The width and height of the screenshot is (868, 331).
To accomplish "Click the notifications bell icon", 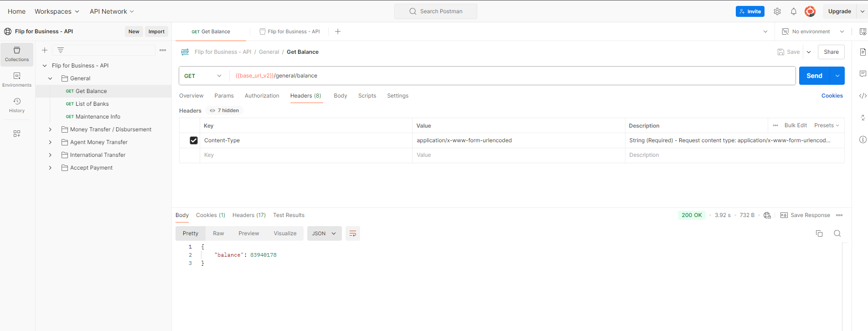I will [x=794, y=11].
